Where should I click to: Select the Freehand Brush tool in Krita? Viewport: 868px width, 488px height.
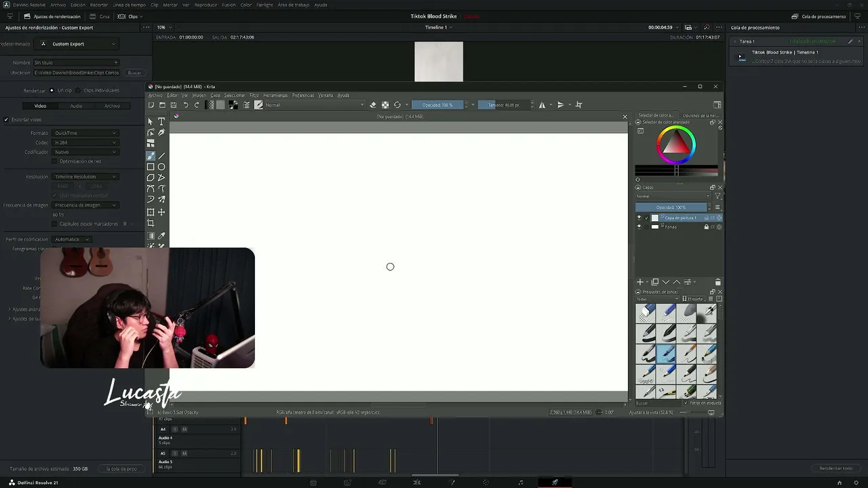(151, 156)
